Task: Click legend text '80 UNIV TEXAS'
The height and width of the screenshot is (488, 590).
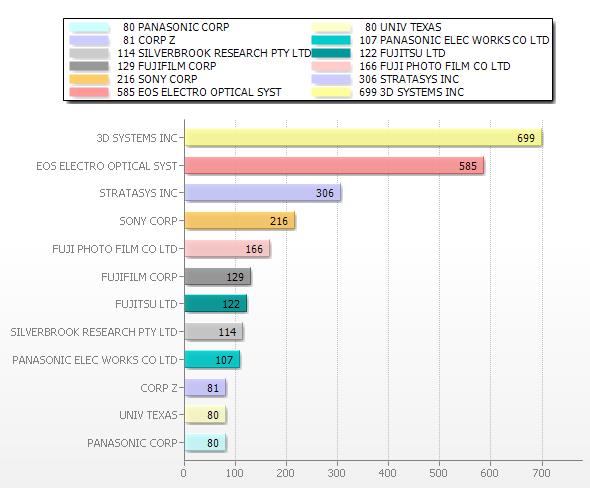Action: point(403,27)
